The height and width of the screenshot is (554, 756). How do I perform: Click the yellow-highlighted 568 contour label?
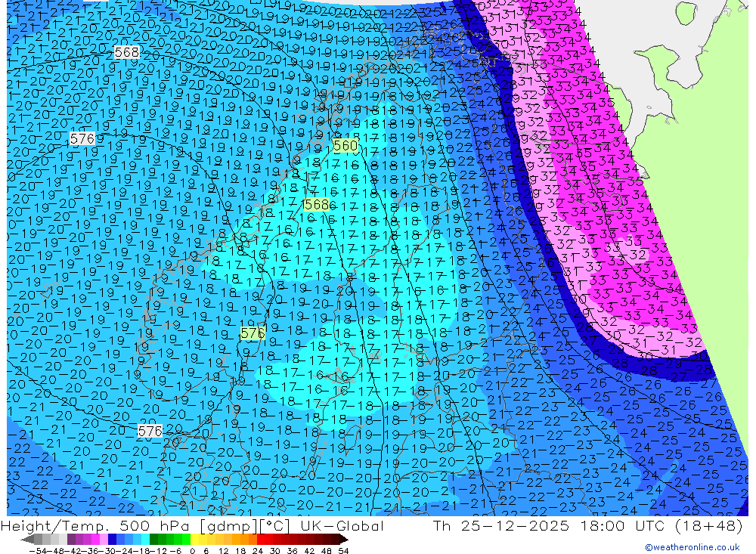pos(316,204)
